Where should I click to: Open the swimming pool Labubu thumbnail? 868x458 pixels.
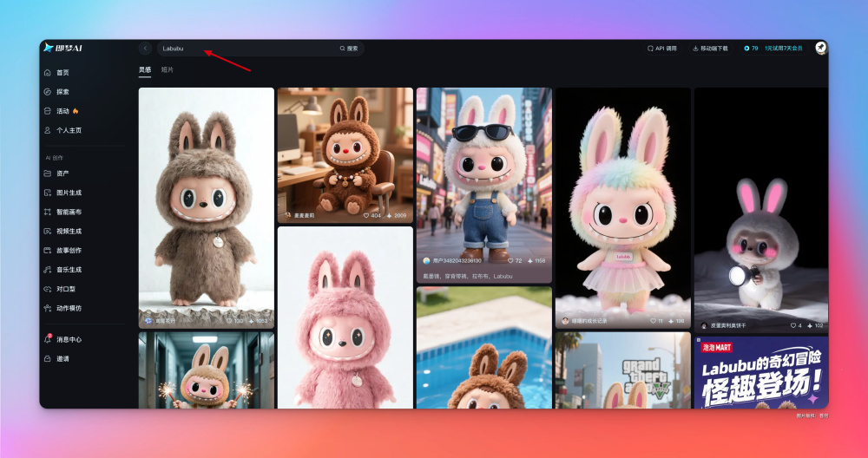pyautogui.click(x=484, y=347)
